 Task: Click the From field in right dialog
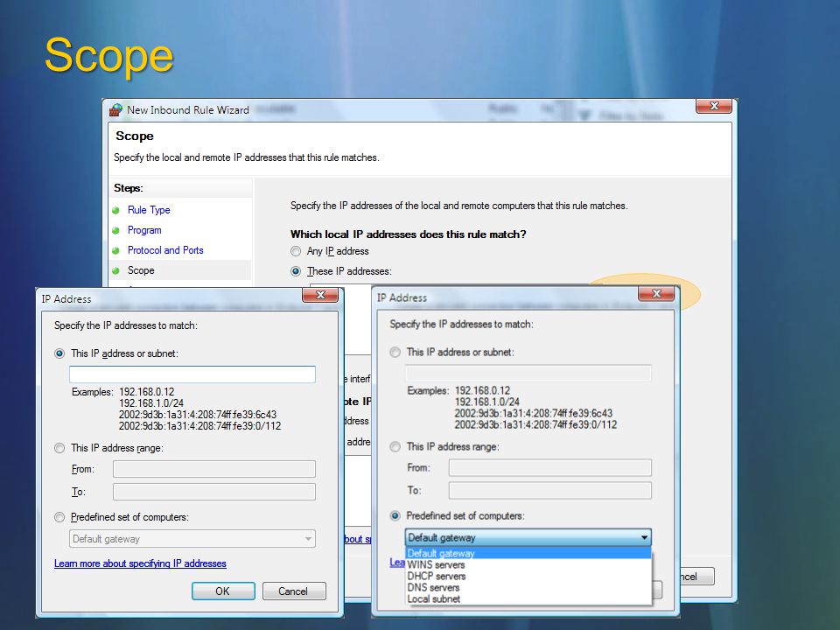point(550,467)
